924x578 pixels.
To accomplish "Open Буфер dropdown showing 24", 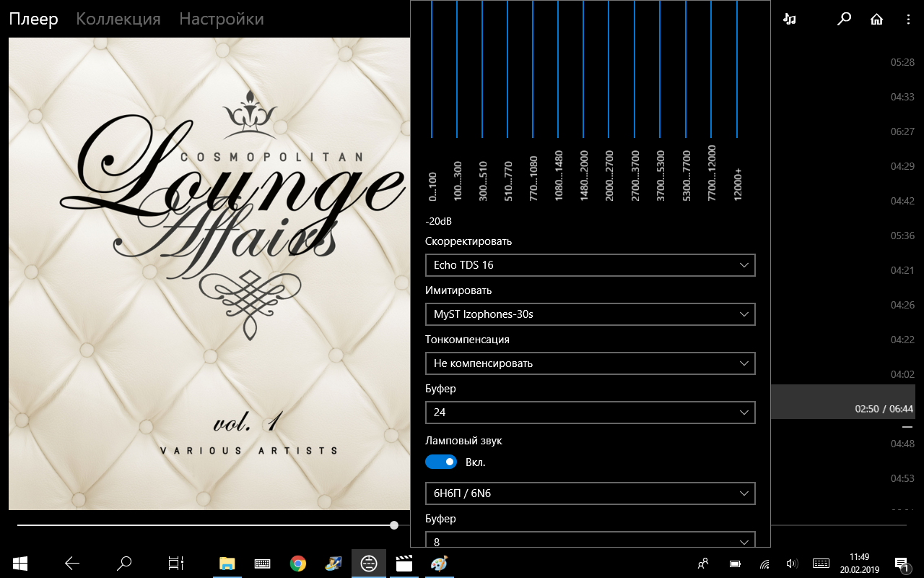I will [x=590, y=413].
